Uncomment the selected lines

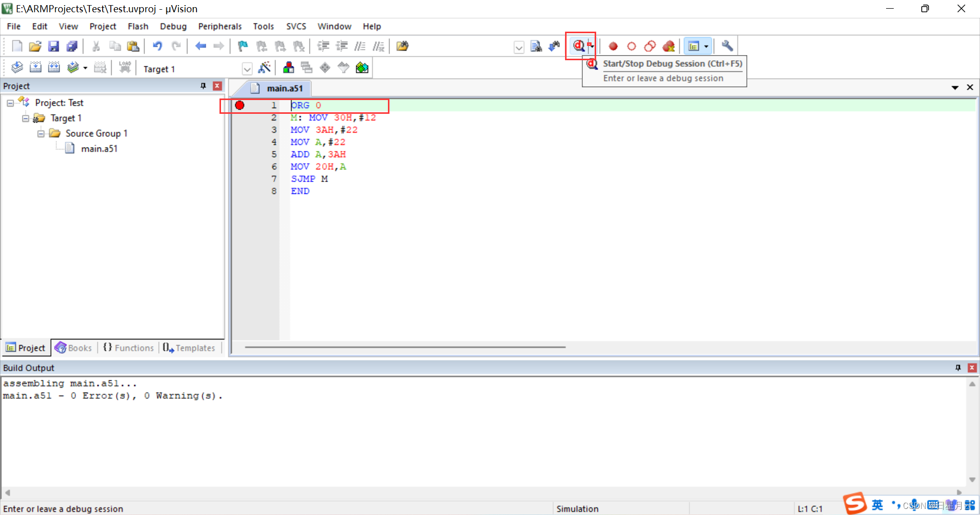tap(378, 46)
